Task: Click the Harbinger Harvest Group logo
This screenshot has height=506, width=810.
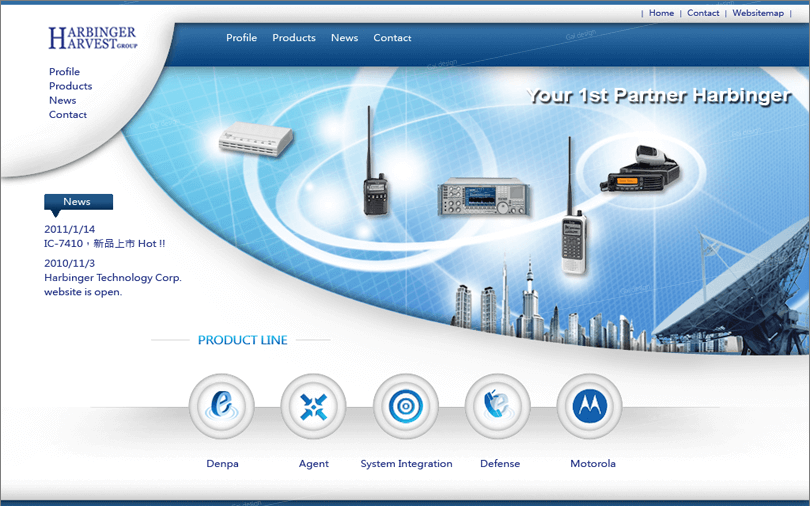Action: click(93, 38)
